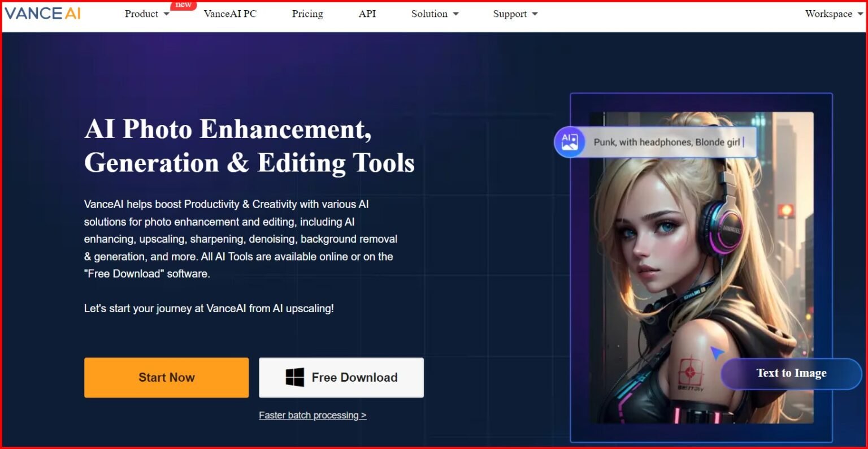
Task: Open the VanceAI PC page
Action: pos(230,14)
